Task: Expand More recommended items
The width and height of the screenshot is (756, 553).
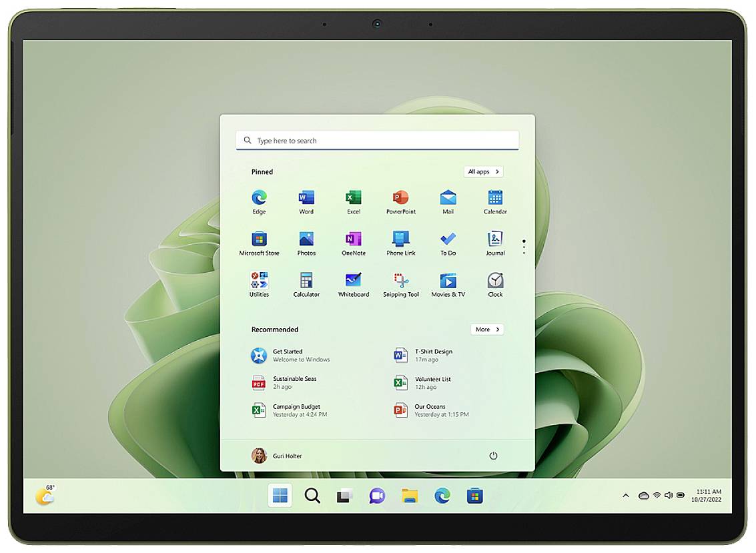Action: tap(486, 329)
